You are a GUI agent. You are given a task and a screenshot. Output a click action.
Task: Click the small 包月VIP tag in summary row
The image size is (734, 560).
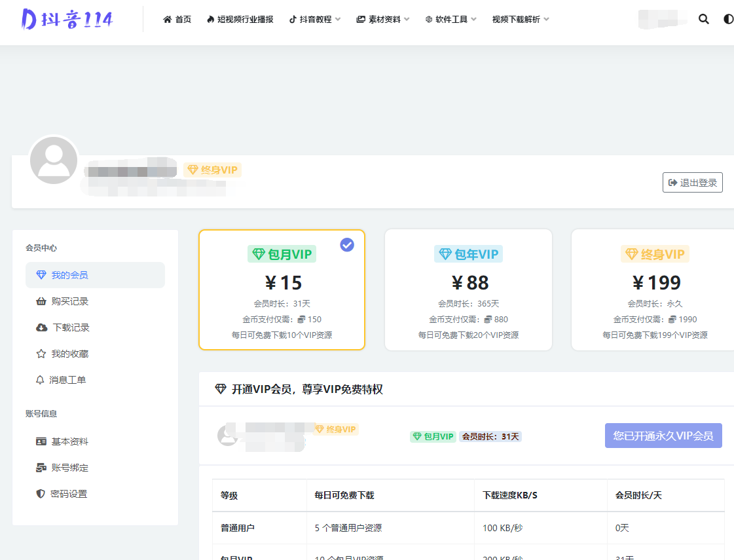click(x=433, y=436)
